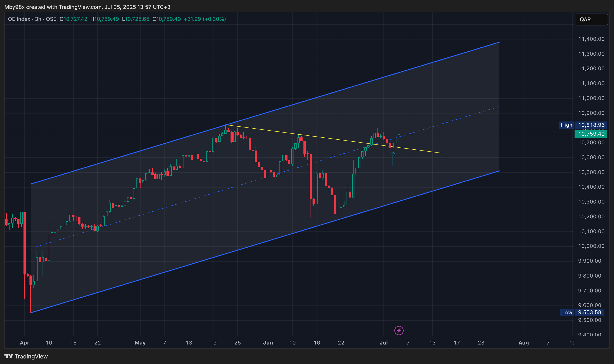Click the purple lightning bolt event icon
Viewport: 614px width, 364px height.
coord(399,330)
